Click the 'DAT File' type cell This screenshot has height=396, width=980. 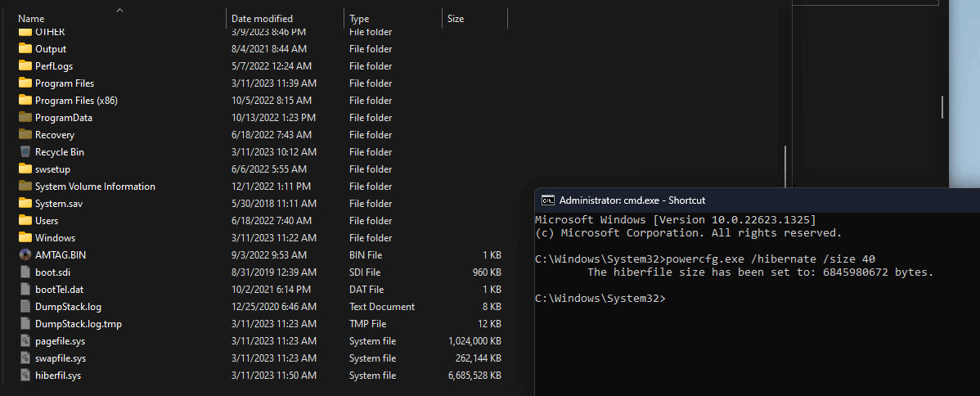366,290
